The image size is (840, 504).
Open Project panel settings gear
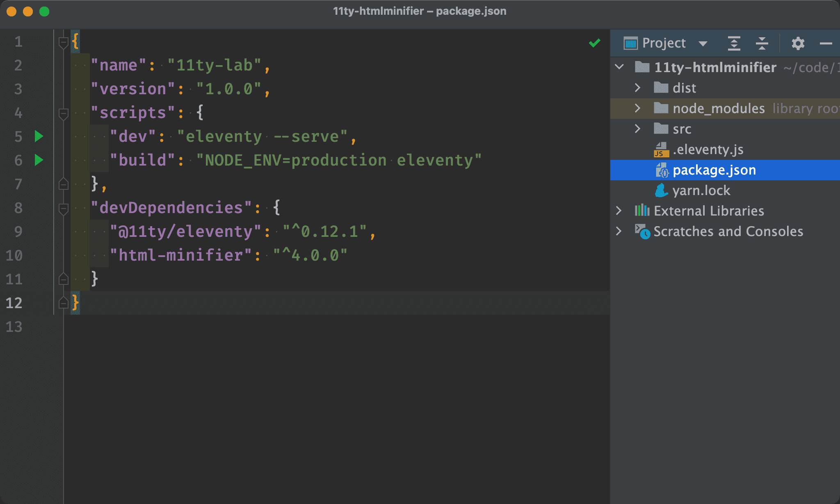click(798, 43)
